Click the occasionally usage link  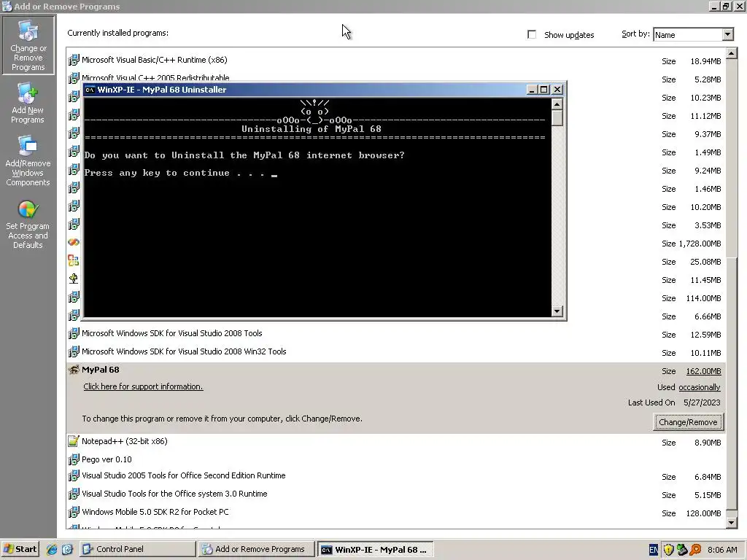click(700, 387)
